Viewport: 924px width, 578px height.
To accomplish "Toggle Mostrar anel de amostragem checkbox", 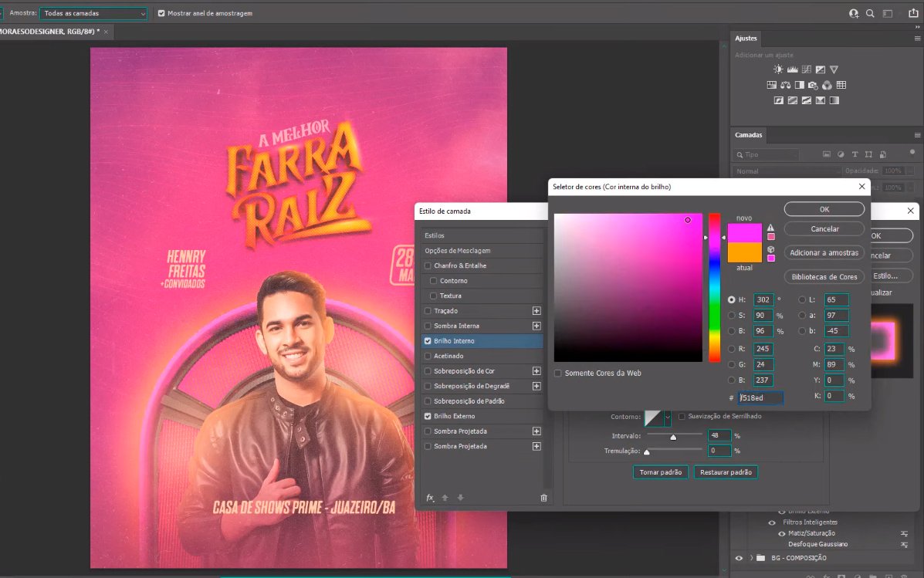I will tap(161, 13).
